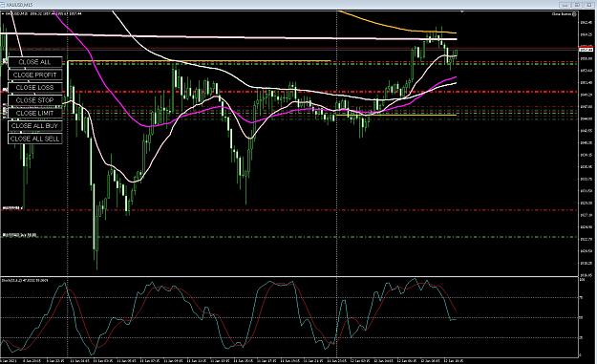This screenshot has height=364, width=597.
Task: Restore the chart window size
Action: coord(576,5)
